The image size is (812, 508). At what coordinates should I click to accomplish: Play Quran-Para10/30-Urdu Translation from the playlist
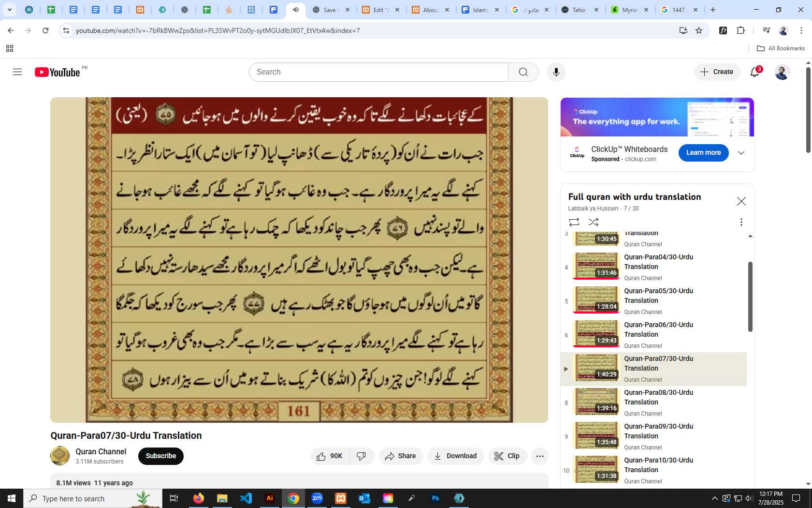[x=653, y=470]
